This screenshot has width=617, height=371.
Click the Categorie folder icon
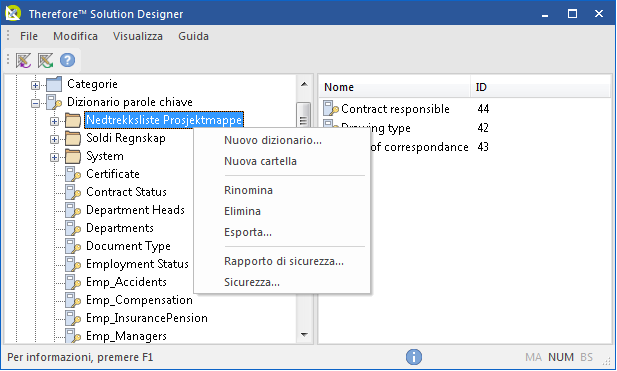click(x=54, y=84)
